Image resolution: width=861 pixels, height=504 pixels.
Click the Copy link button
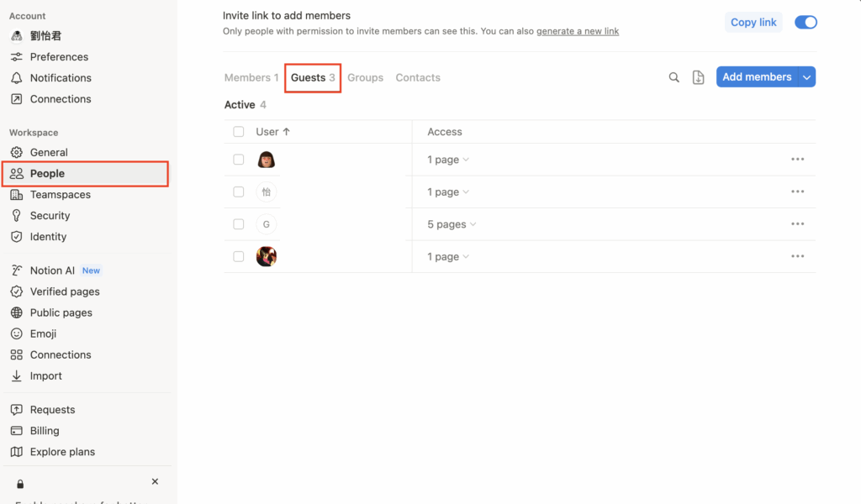click(753, 23)
